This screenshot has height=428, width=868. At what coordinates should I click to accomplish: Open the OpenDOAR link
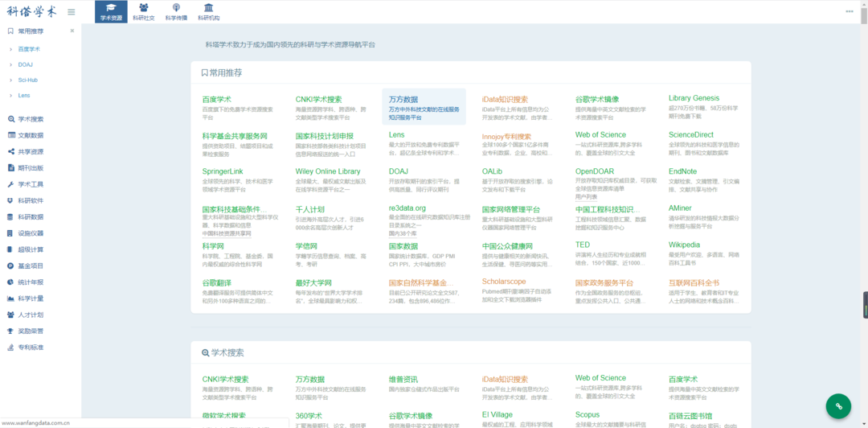tap(596, 171)
